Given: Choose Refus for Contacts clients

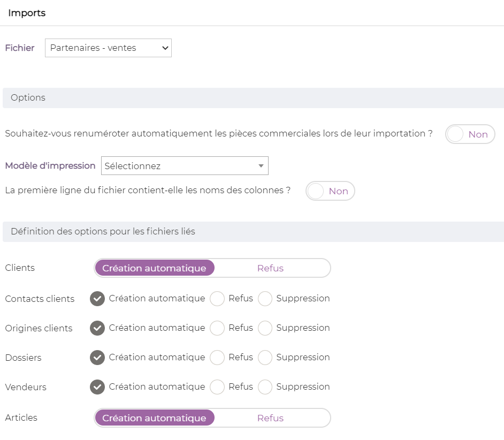Looking at the screenshot, I should [x=217, y=299].
